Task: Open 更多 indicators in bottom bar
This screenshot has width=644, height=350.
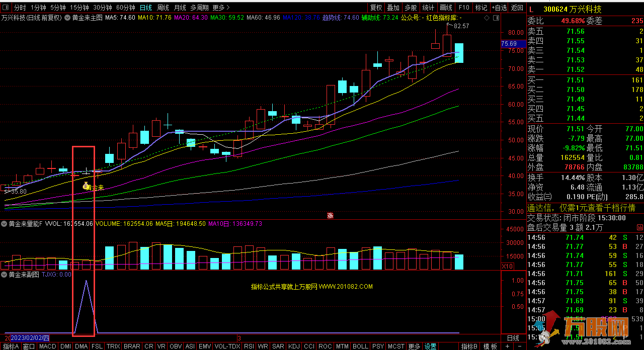Action: click(414, 346)
